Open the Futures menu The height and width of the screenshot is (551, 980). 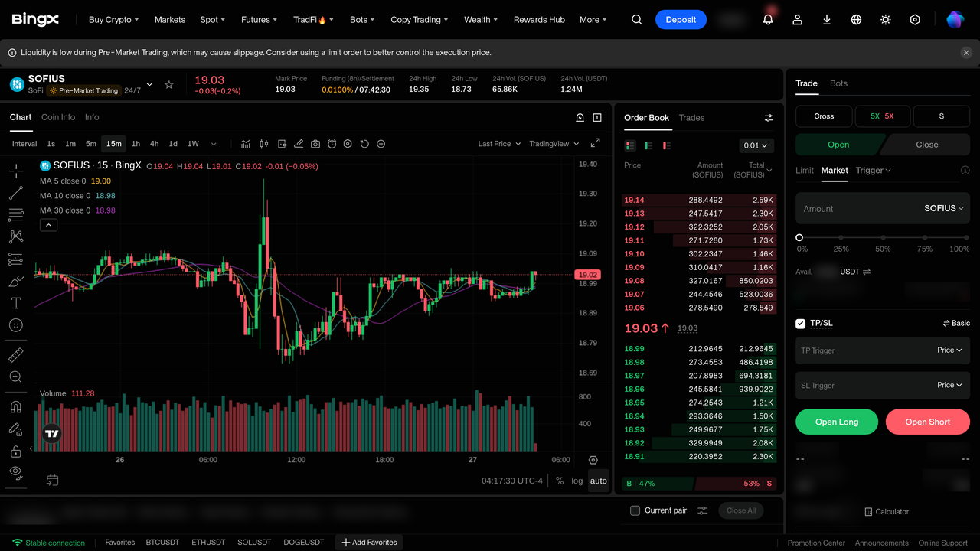pos(260,20)
